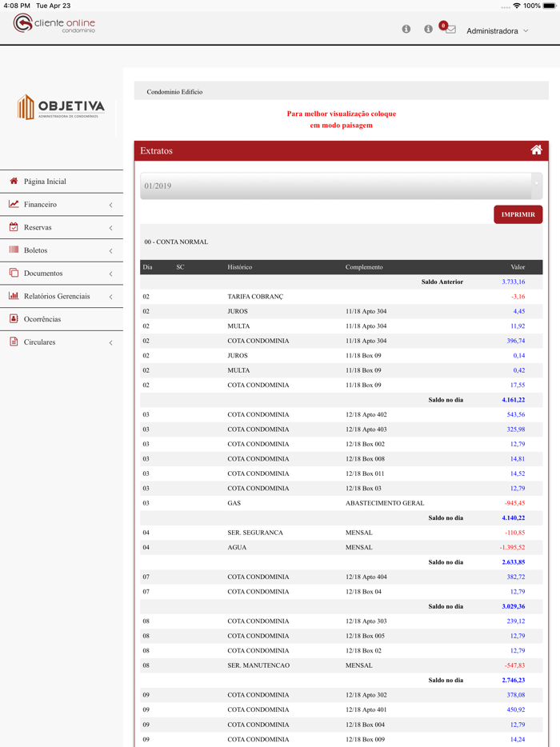Expand the Boletos menu chevron

coord(110,250)
